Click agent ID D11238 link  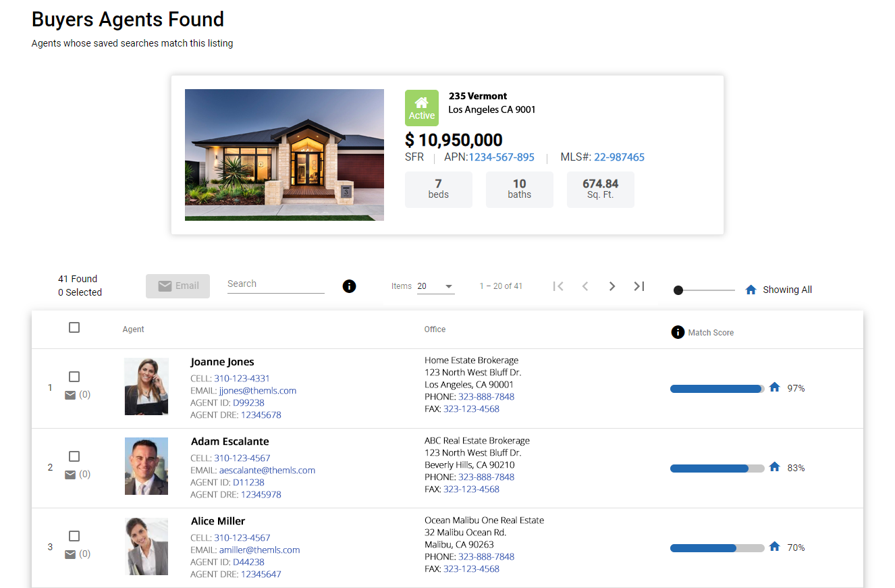(248, 483)
